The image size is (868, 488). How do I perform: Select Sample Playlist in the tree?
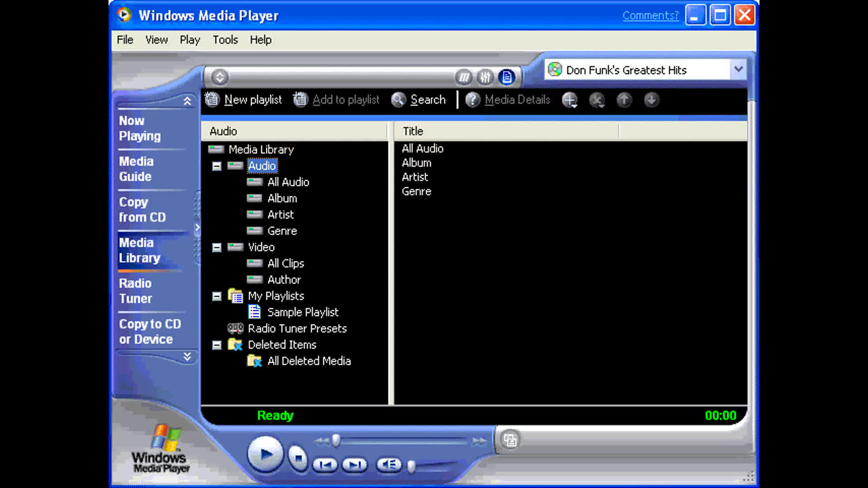click(303, 312)
